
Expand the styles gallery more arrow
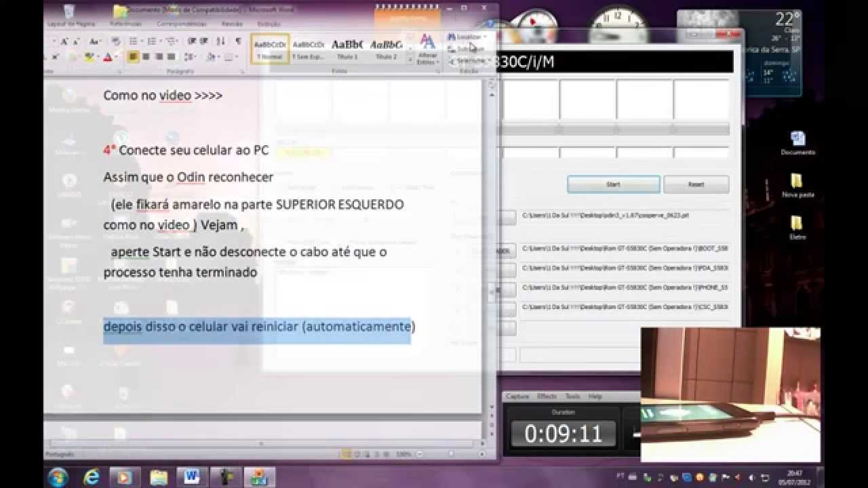tap(410, 60)
